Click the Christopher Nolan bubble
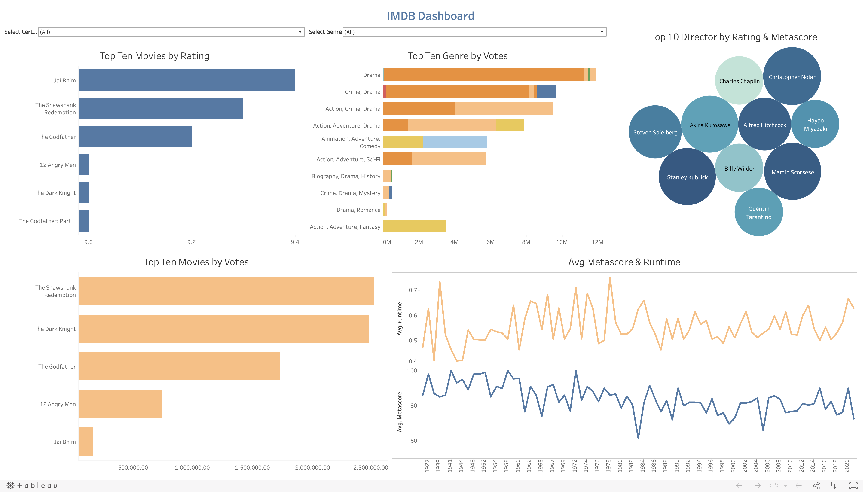 (792, 76)
